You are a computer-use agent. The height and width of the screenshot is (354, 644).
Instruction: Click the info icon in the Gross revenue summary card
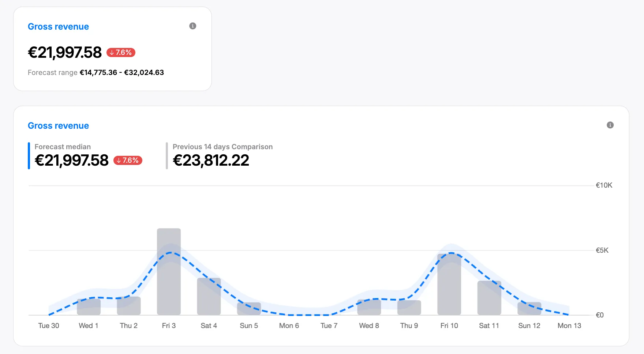pyautogui.click(x=192, y=26)
